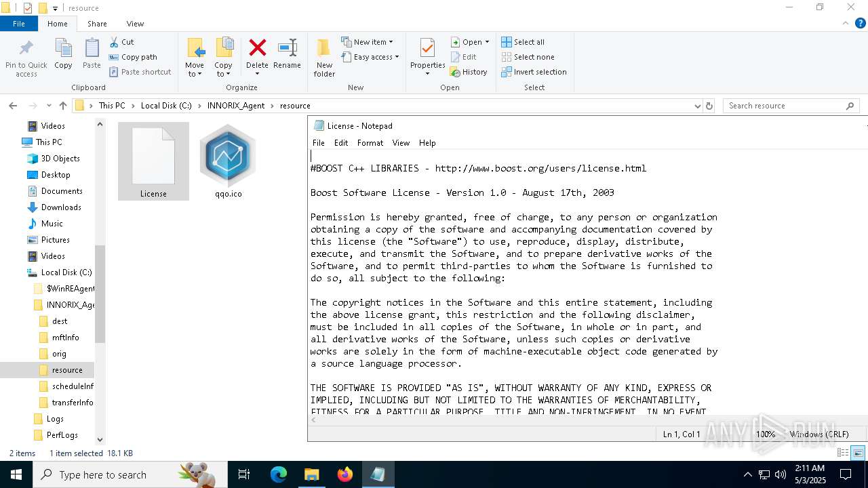Launch Firefox from taskbar
Viewport: 868px width, 488px height.
pyautogui.click(x=345, y=474)
